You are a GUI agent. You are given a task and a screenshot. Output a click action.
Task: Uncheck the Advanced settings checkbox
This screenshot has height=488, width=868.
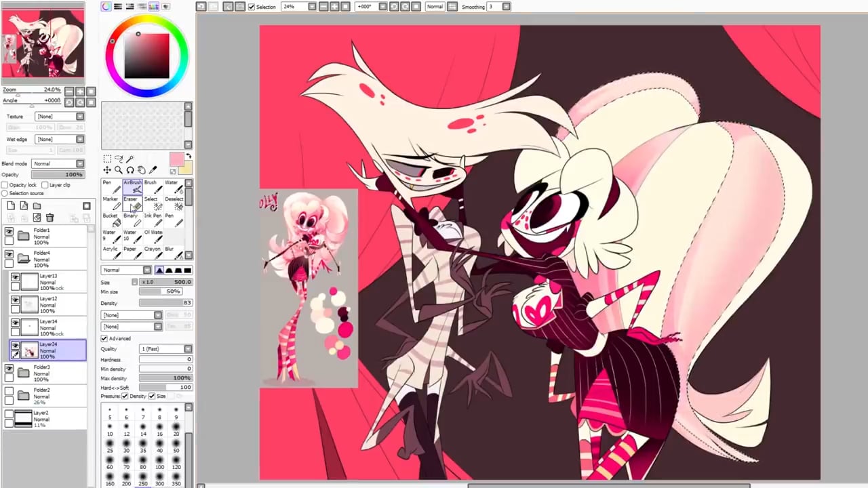(104, 338)
